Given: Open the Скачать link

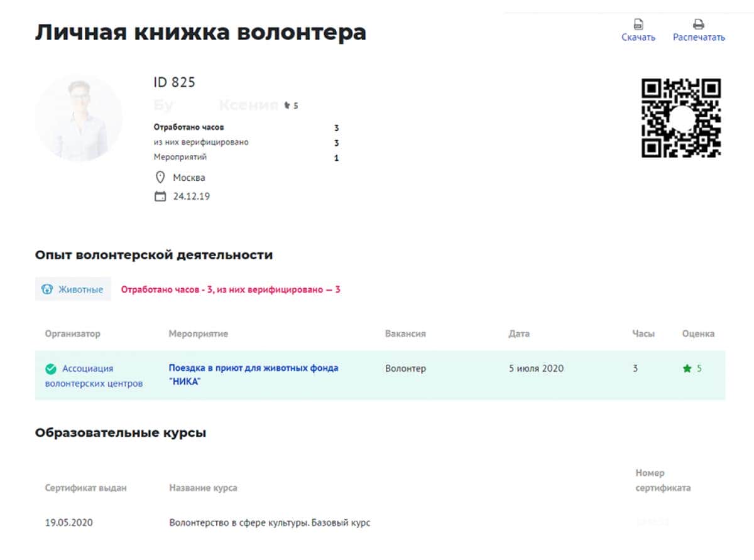Looking at the screenshot, I should (638, 38).
